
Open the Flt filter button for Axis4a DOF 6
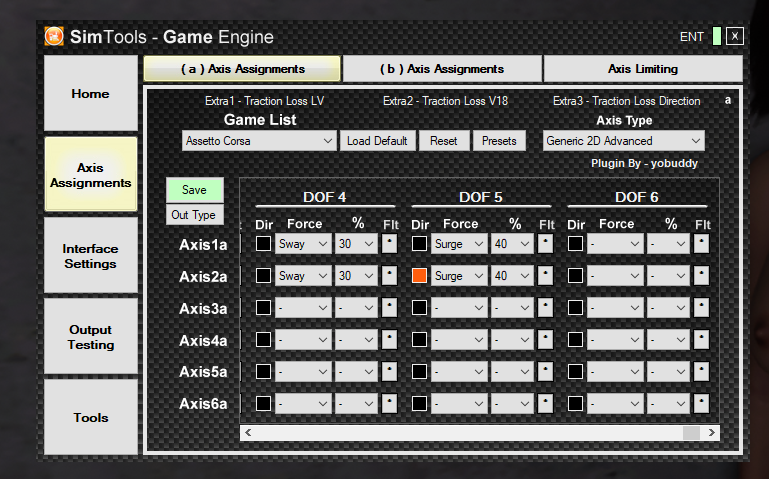pyautogui.click(x=701, y=339)
